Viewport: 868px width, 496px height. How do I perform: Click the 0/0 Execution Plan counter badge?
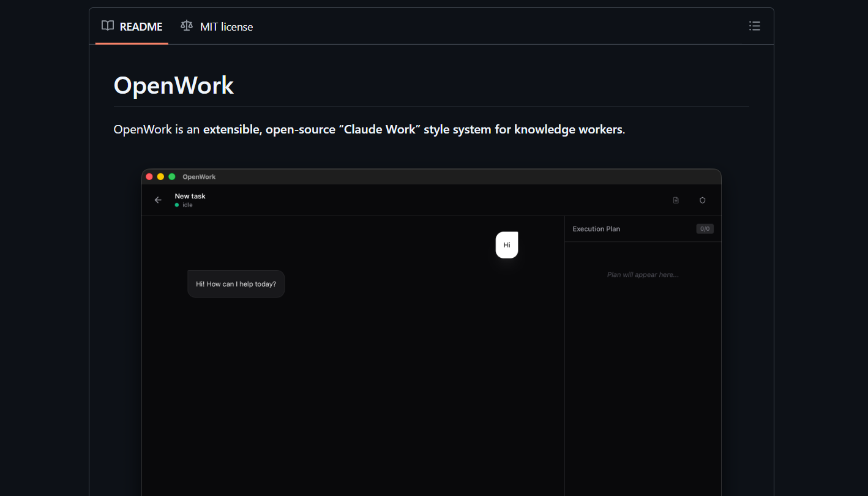click(705, 228)
